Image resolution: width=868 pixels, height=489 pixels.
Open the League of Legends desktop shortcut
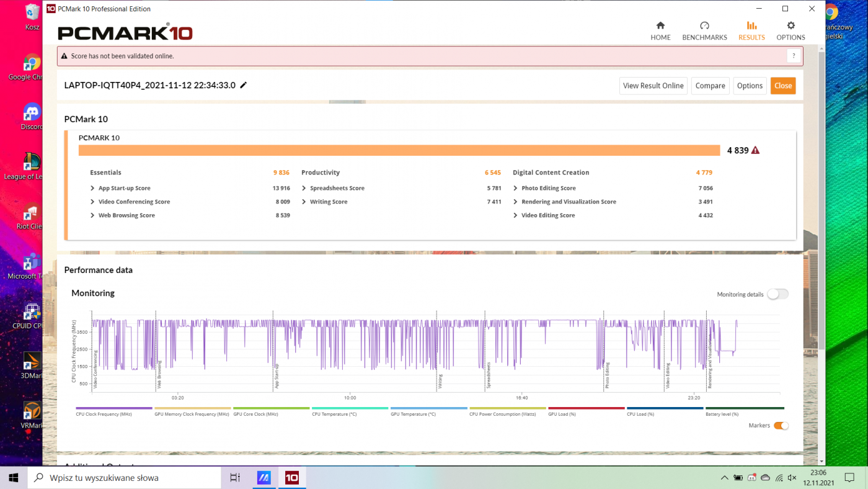[x=32, y=166]
